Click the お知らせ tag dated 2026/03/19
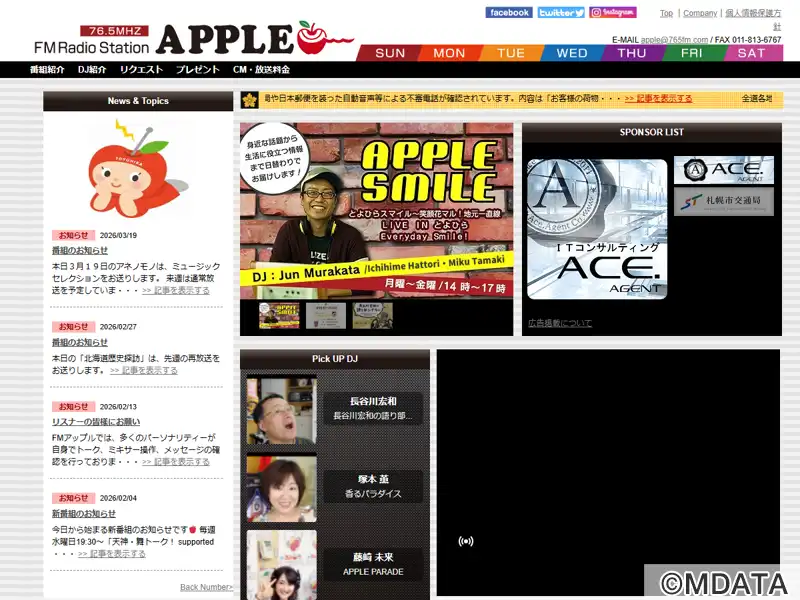The height and width of the screenshot is (600, 800). 73,235
